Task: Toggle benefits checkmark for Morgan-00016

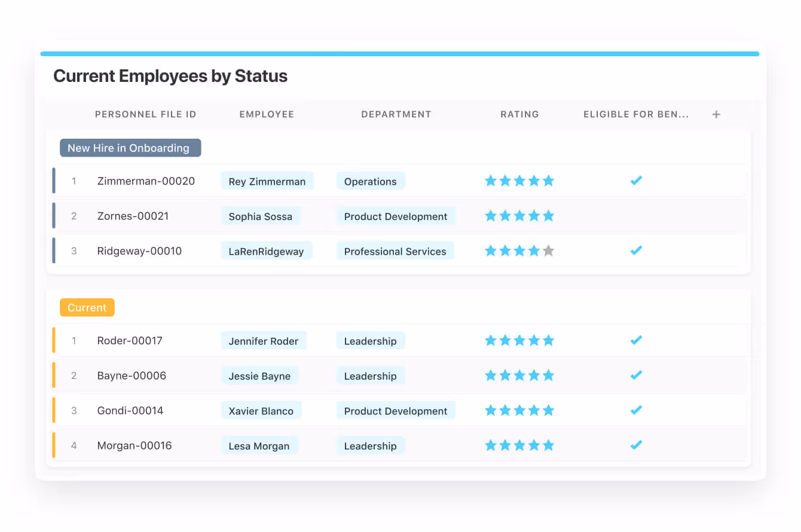Action: [636, 445]
